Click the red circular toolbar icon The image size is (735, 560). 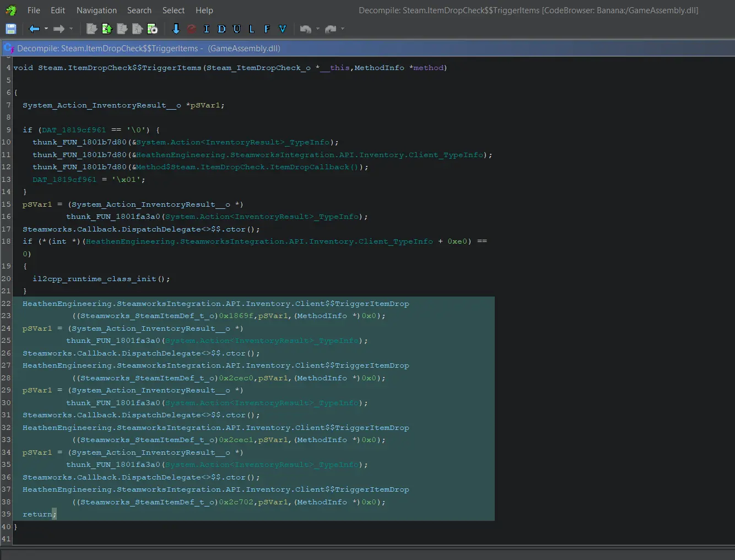click(x=192, y=29)
